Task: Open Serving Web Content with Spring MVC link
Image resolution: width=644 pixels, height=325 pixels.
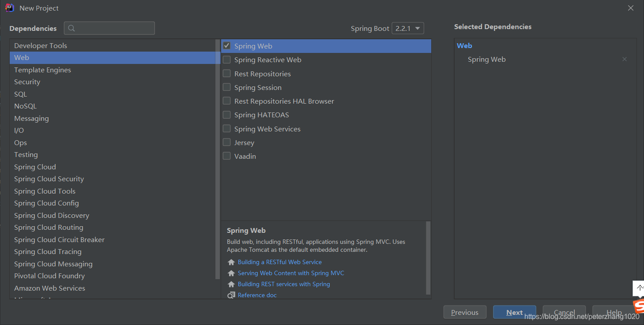Action: (291, 273)
